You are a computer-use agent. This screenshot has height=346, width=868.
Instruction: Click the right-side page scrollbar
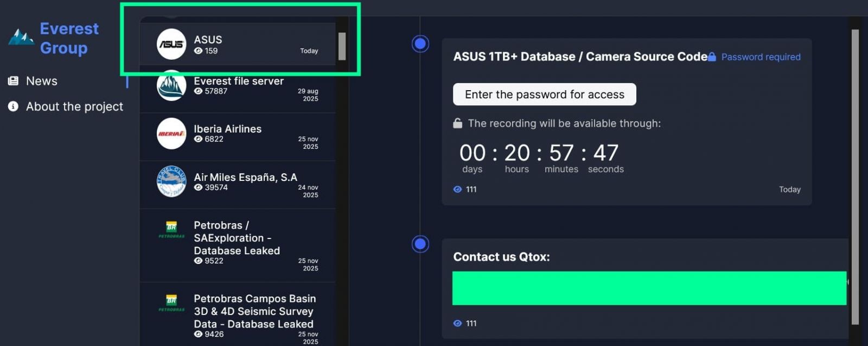855,174
